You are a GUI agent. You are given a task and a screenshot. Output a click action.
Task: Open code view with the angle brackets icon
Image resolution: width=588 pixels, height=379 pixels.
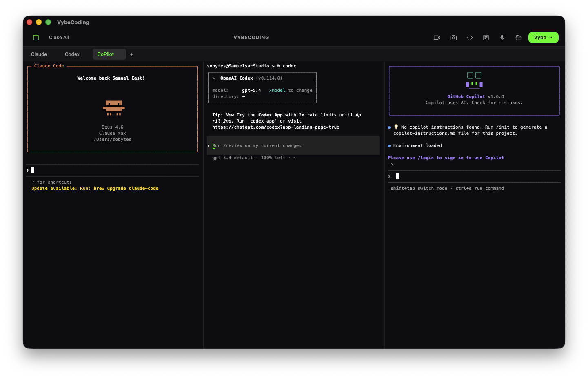pos(469,37)
